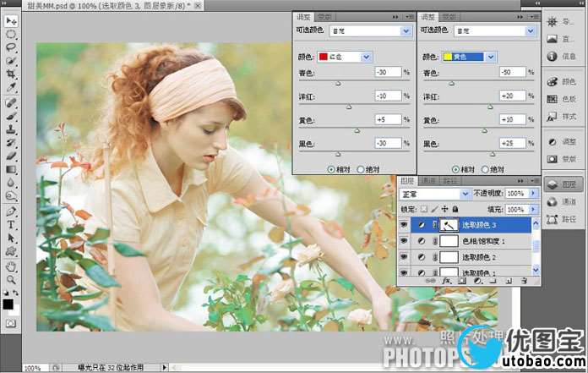Open the 样式 (Styles) panel icon
The height and width of the screenshot is (373, 588).
[x=562, y=116]
